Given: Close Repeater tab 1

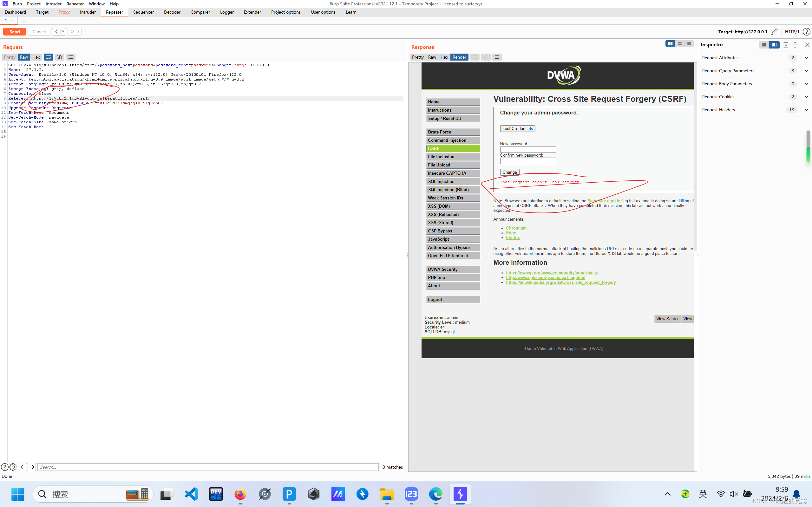Looking at the screenshot, I should click(x=11, y=21).
